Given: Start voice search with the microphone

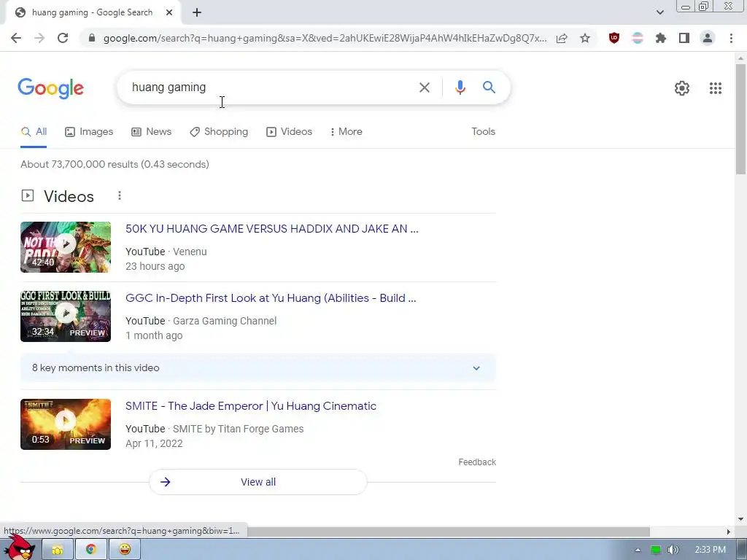Looking at the screenshot, I should pyautogui.click(x=460, y=87).
